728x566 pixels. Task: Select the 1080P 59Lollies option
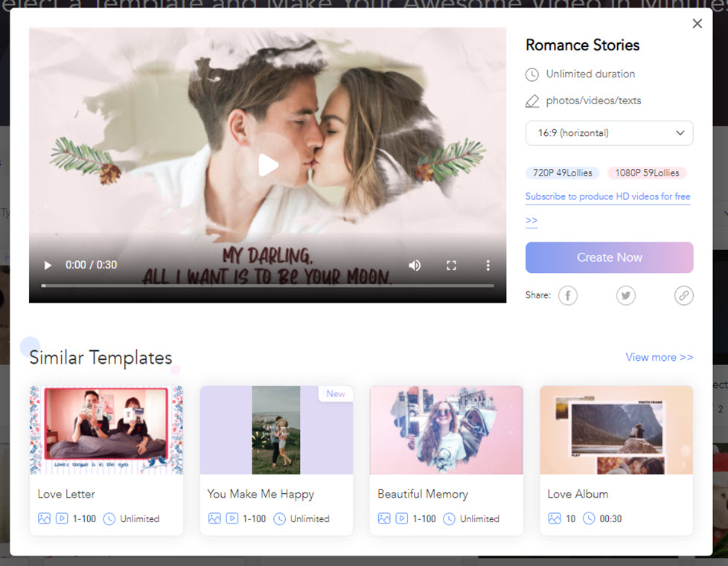point(646,173)
